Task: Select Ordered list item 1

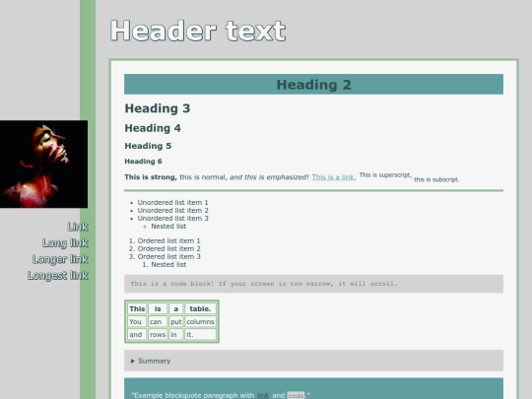Action: [x=169, y=241]
